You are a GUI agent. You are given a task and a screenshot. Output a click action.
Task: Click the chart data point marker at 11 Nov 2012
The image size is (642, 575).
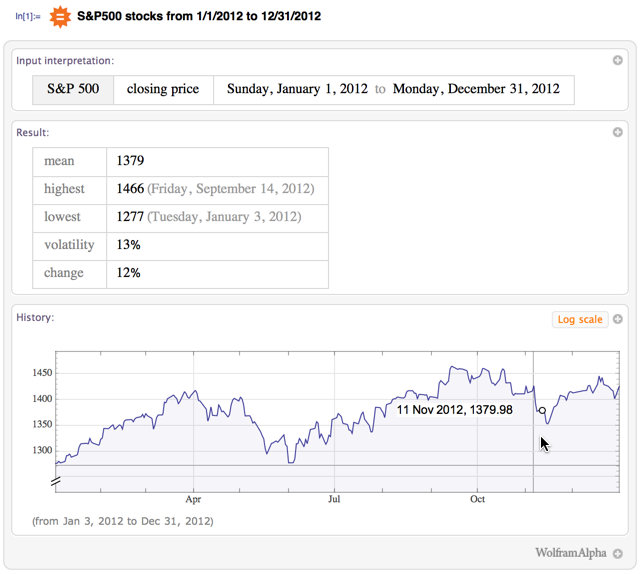[x=542, y=410]
